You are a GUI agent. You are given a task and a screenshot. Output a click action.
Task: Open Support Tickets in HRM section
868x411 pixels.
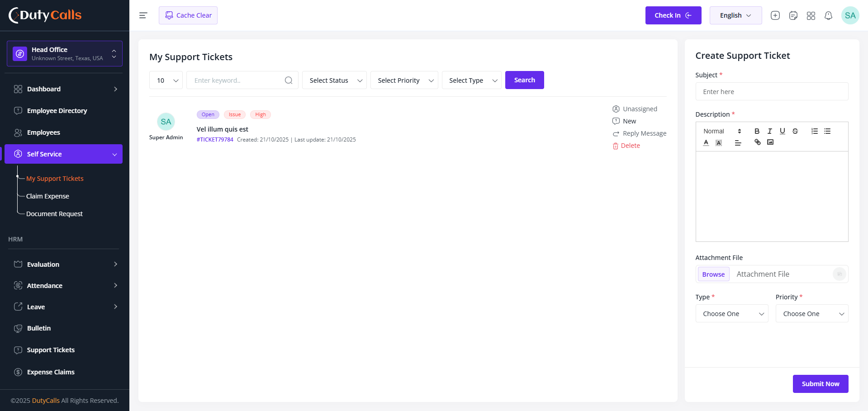coord(63,350)
